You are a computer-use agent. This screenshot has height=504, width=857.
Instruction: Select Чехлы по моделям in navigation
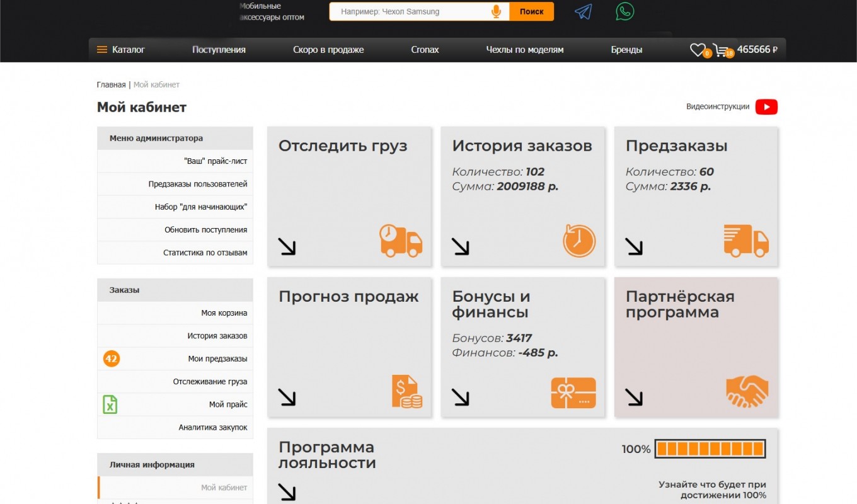524,50
